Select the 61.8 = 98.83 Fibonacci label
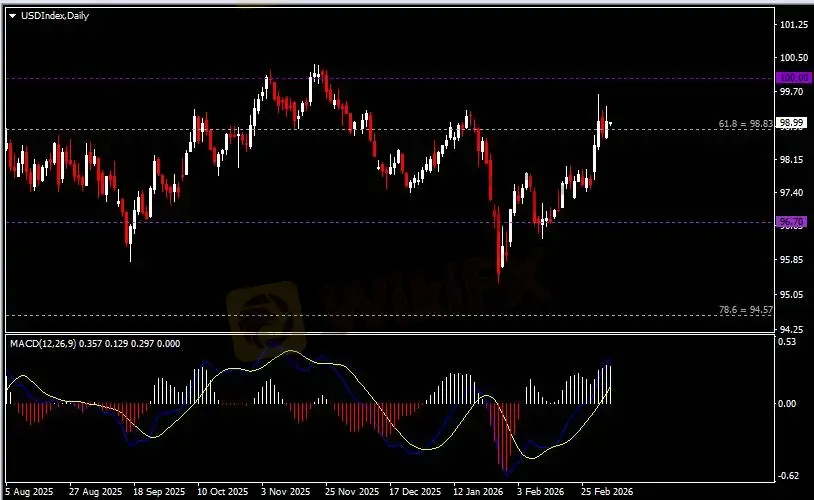 point(745,124)
